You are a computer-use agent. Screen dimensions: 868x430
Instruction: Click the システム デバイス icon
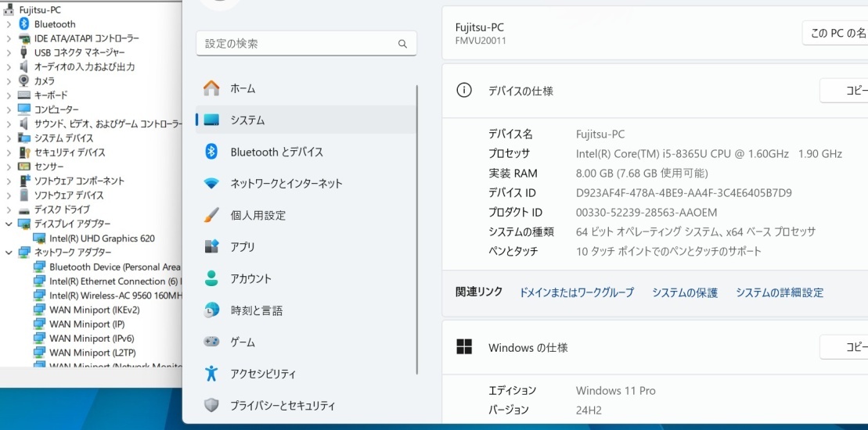[x=23, y=138]
